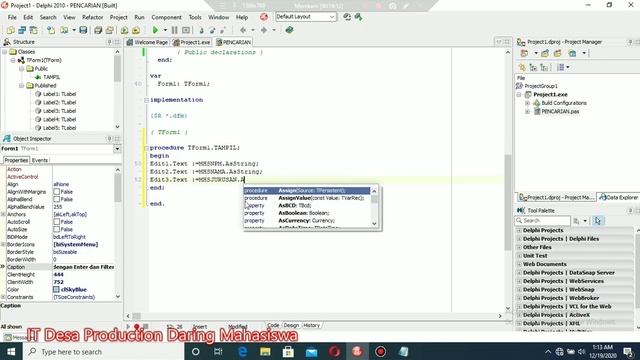Click the Remove file from project icon

point(136,30)
